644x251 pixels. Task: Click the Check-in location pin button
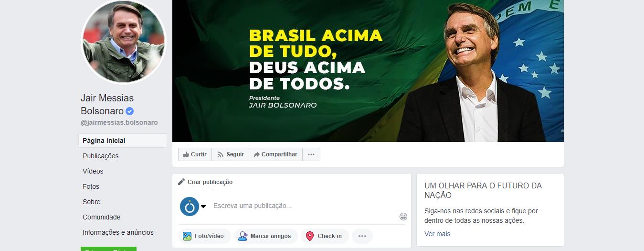tap(325, 236)
